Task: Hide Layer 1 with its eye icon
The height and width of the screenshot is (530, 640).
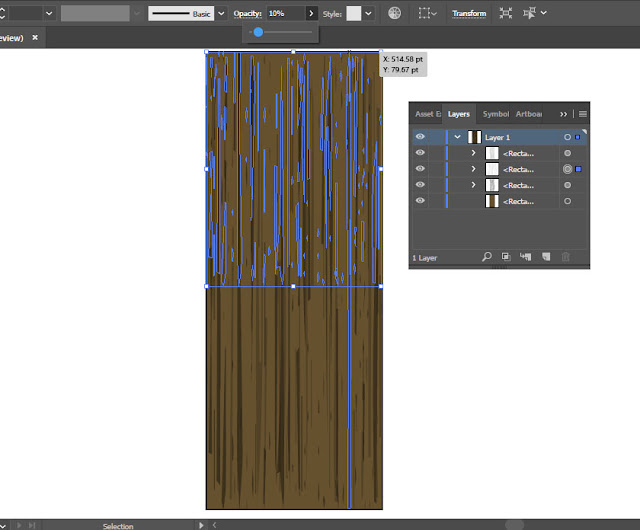Action: pyautogui.click(x=420, y=137)
